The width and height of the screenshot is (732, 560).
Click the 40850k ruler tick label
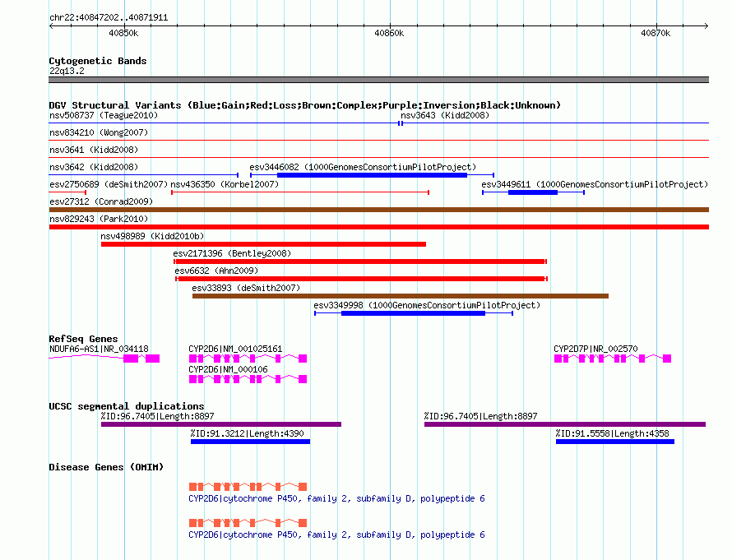pyautogui.click(x=123, y=33)
